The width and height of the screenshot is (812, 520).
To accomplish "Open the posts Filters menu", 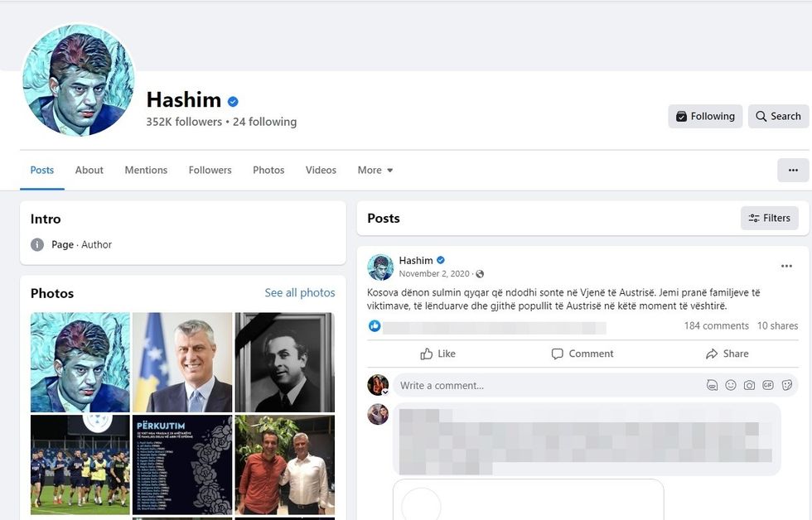I will [x=769, y=218].
